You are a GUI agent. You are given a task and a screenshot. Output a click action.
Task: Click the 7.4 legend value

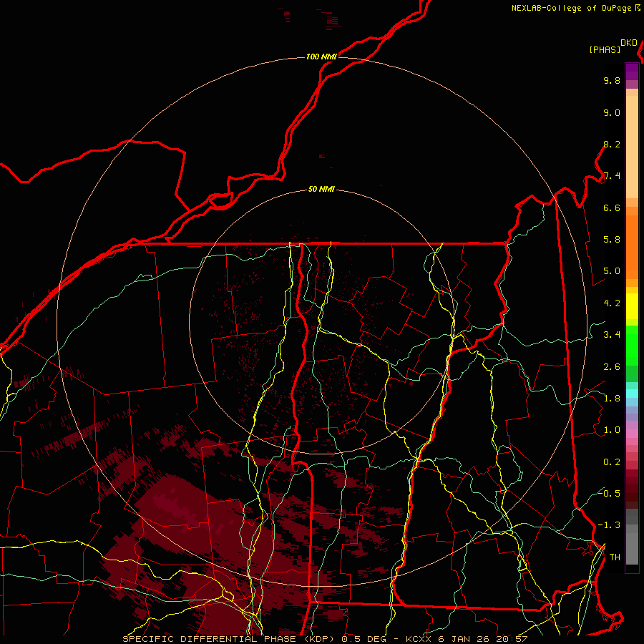(x=612, y=176)
